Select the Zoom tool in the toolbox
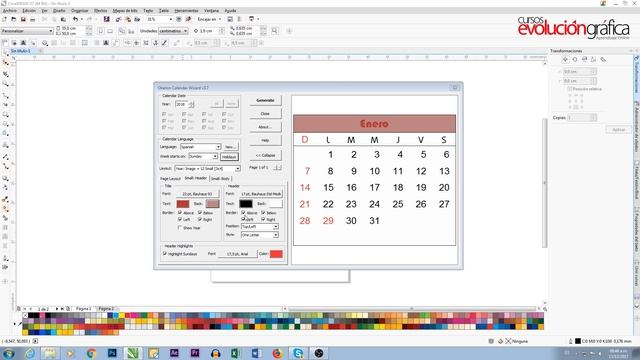This screenshot has width=640, height=360. 5,84
